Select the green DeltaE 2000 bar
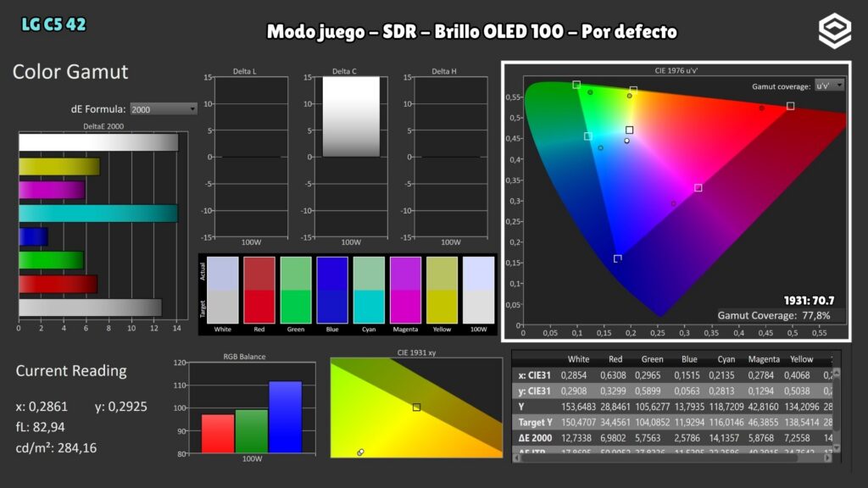The image size is (868, 488). (x=51, y=260)
